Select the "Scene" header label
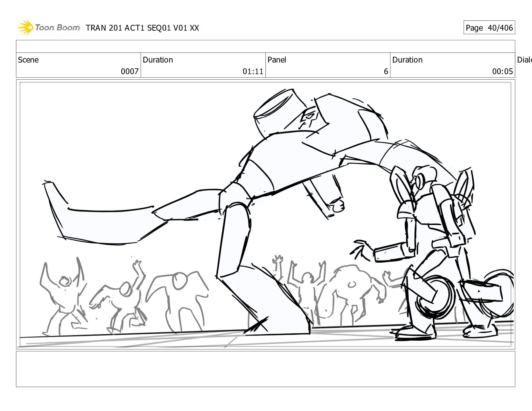This screenshot has height=411, width=532. point(28,60)
